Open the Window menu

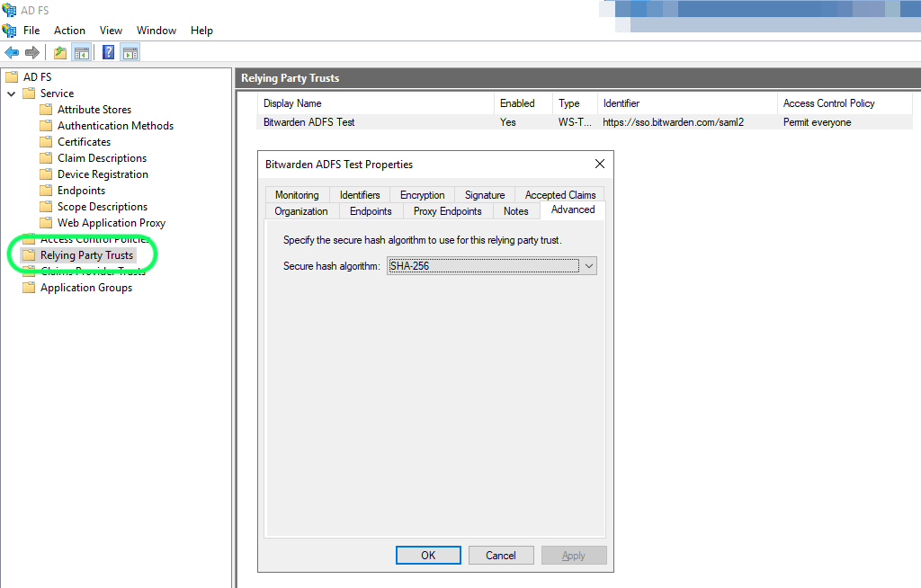pyautogui.click(x=156, y=31)
